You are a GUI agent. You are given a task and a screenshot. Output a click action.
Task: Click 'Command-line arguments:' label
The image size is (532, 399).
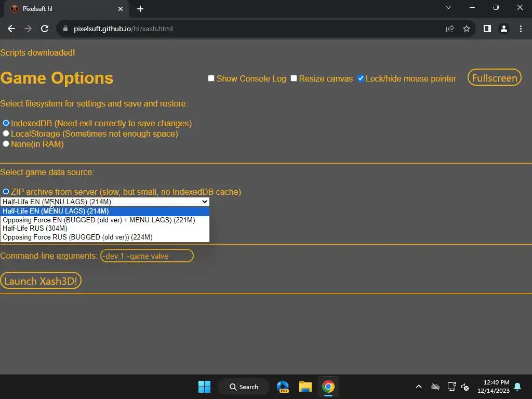pyautogui.click(x=49, y=256)
